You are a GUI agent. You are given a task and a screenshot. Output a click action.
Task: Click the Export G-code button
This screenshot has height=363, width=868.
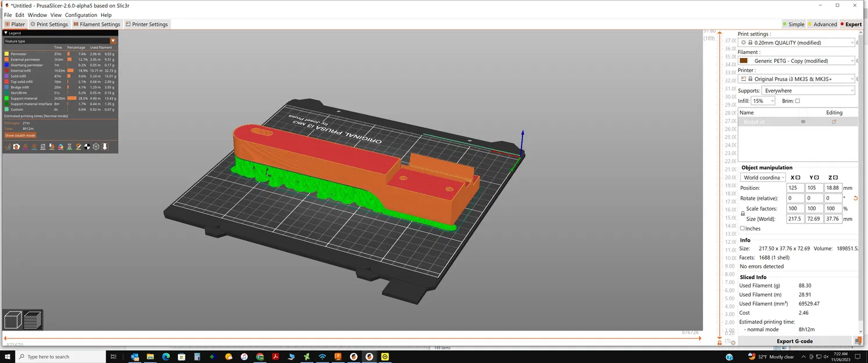point(795,341)
